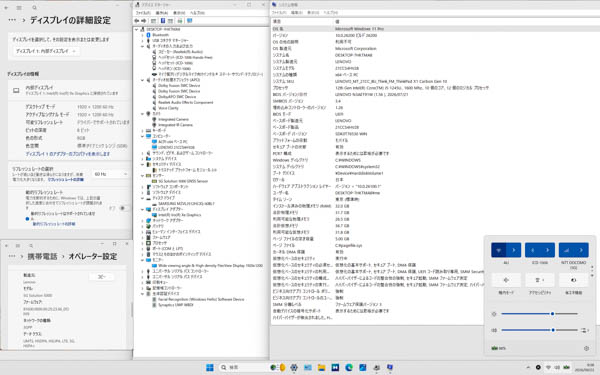The image size is (600, 375).
Task: Click the brightness sun icon in quick settings
Action: pos(494,314)
